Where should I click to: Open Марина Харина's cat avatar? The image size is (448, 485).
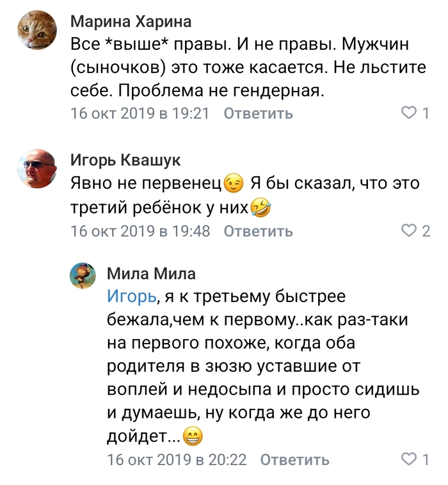tap(36, 29)
